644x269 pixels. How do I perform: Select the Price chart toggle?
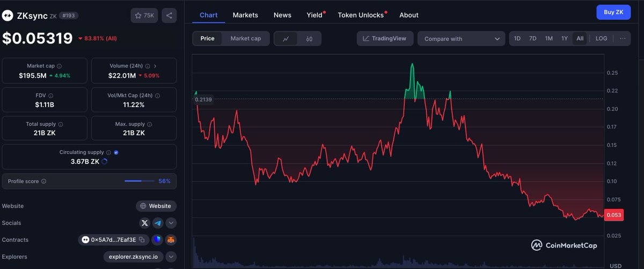tap(208, 39)
